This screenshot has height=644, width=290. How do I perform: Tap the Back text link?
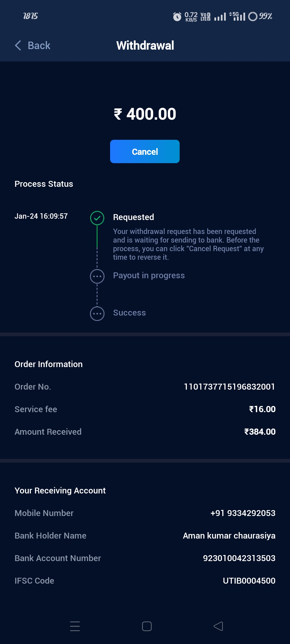pyautogui.click(x=39, y=46)
